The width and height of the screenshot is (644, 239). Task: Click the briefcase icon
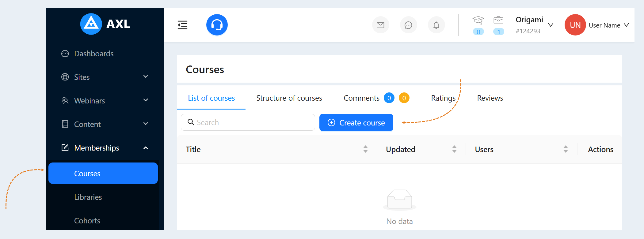[498, 20]
